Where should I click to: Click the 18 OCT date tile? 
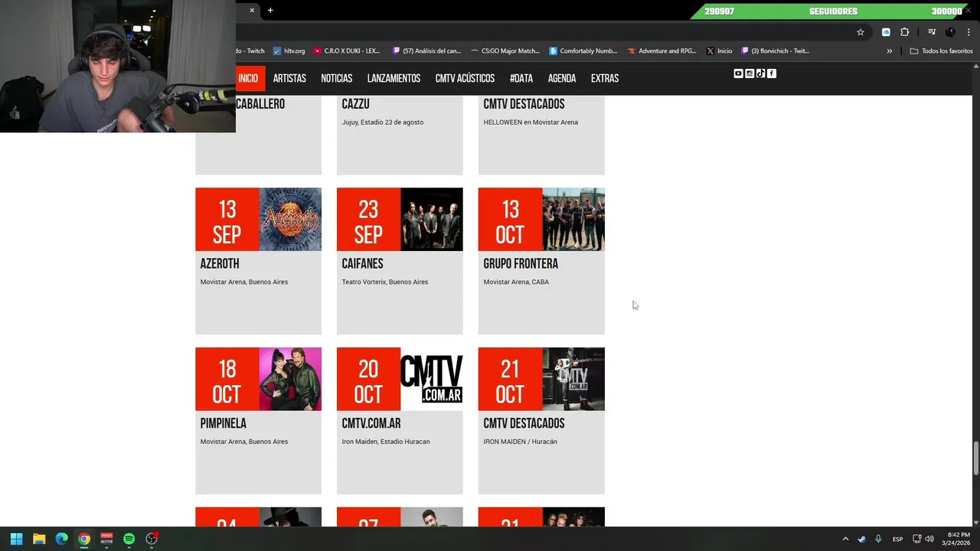tap(227, 380)
